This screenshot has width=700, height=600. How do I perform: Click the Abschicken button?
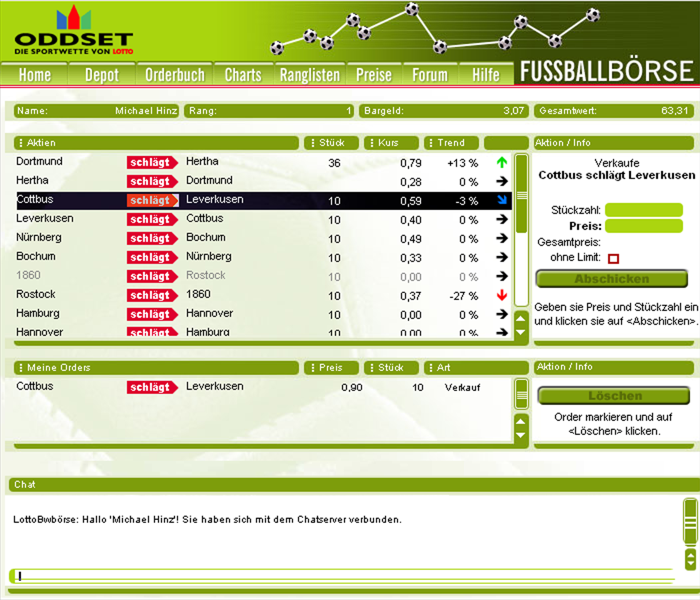612,279
